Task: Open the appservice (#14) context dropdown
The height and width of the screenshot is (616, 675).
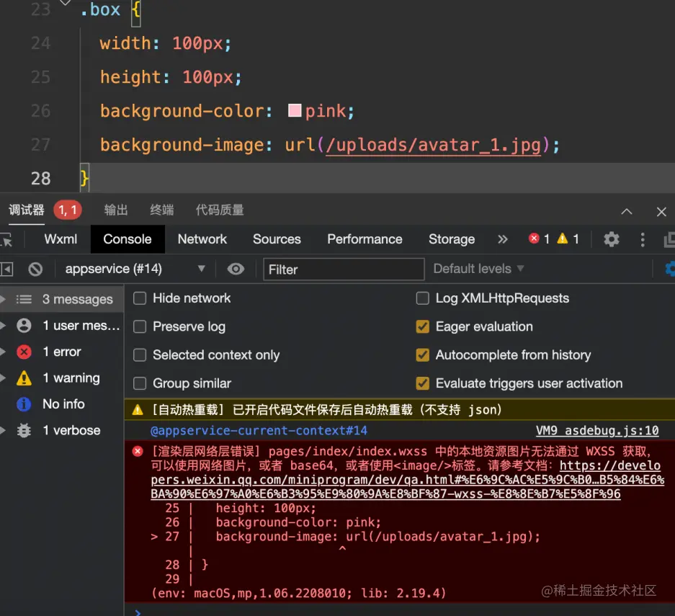Action: [x=135, y=269]
